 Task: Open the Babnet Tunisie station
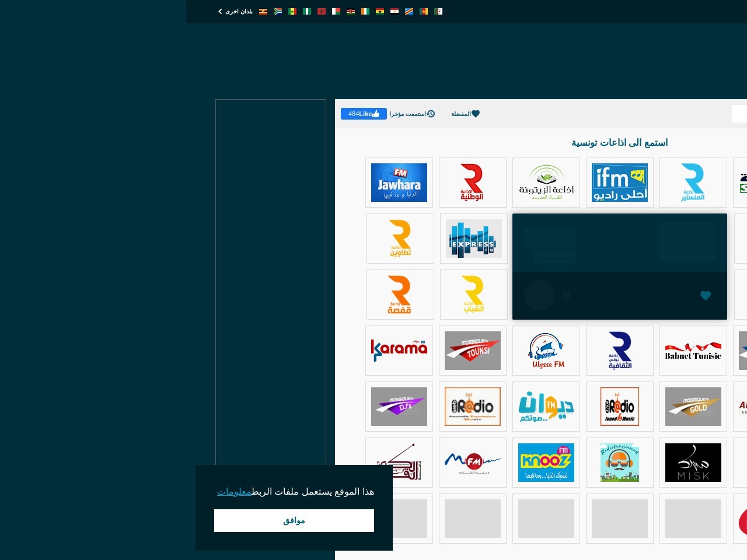pos(693,351)
